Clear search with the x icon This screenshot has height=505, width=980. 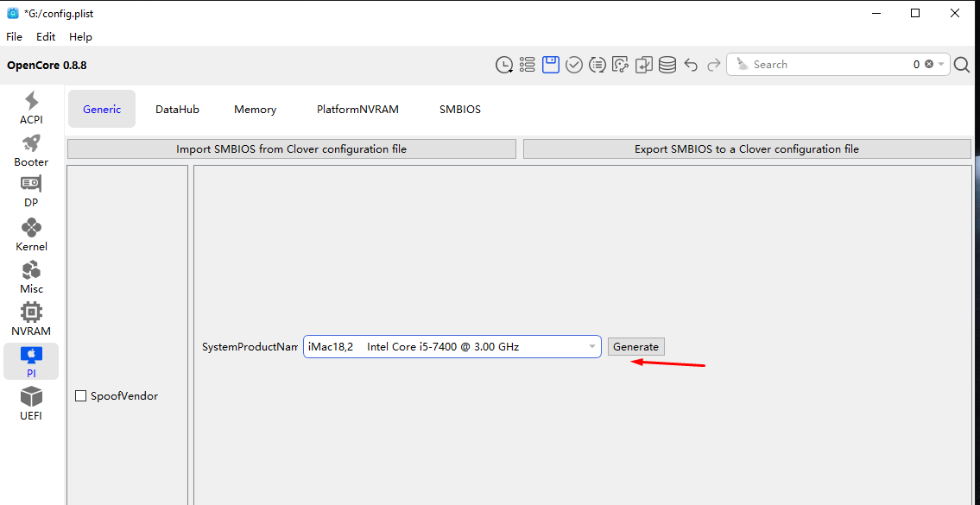click(929, 65)
